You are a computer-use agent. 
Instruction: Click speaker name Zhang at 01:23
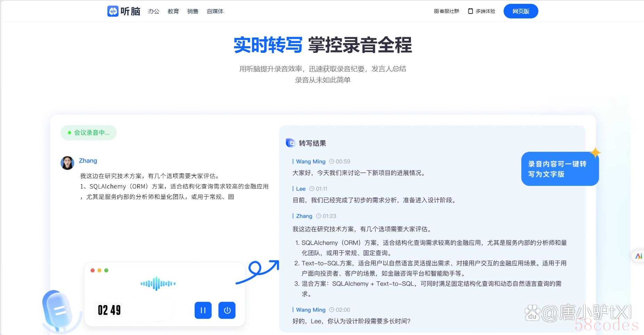point(304,216)
